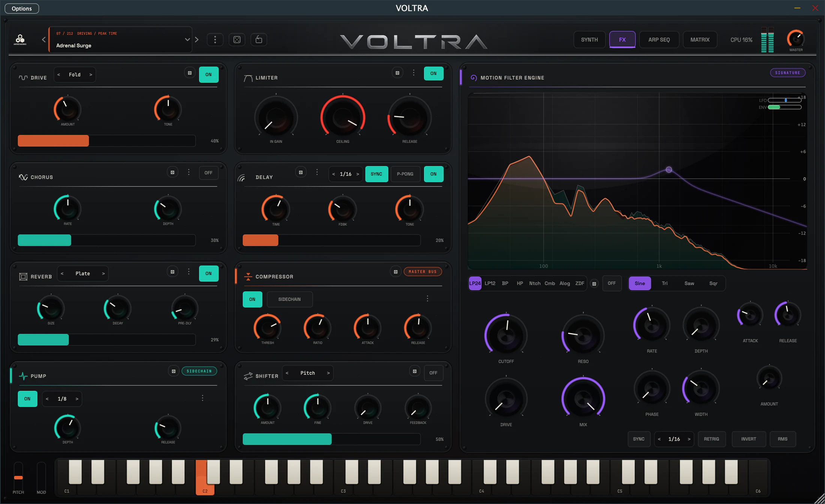The image size is (825, 504).
Task: Toggle the Compressor ON switch
Action: pos(252,299)
